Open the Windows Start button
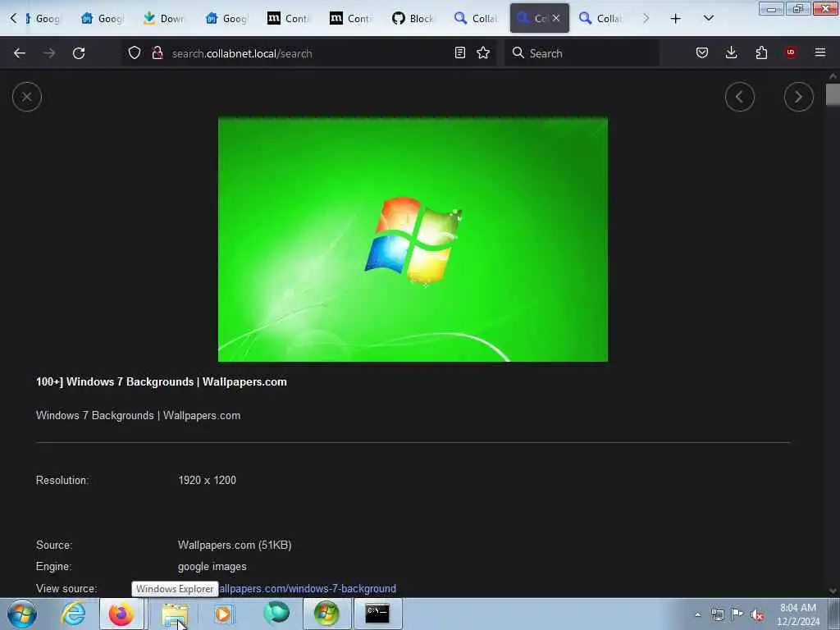 coord(22,614)
